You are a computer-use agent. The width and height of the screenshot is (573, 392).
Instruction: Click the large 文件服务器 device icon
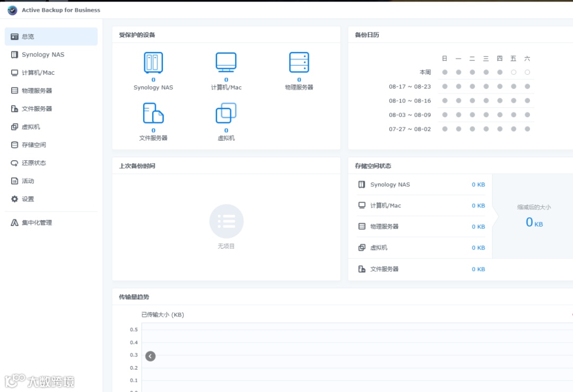pos(153,113)
